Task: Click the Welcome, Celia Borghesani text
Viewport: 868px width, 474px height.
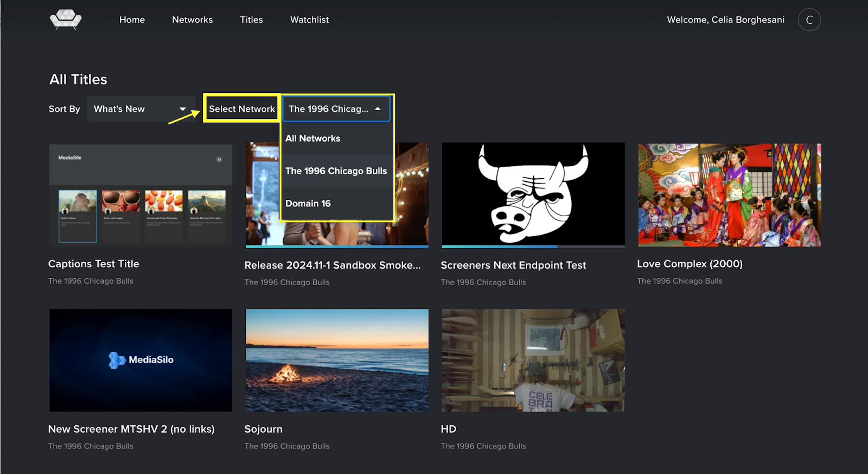Action: 726,20
